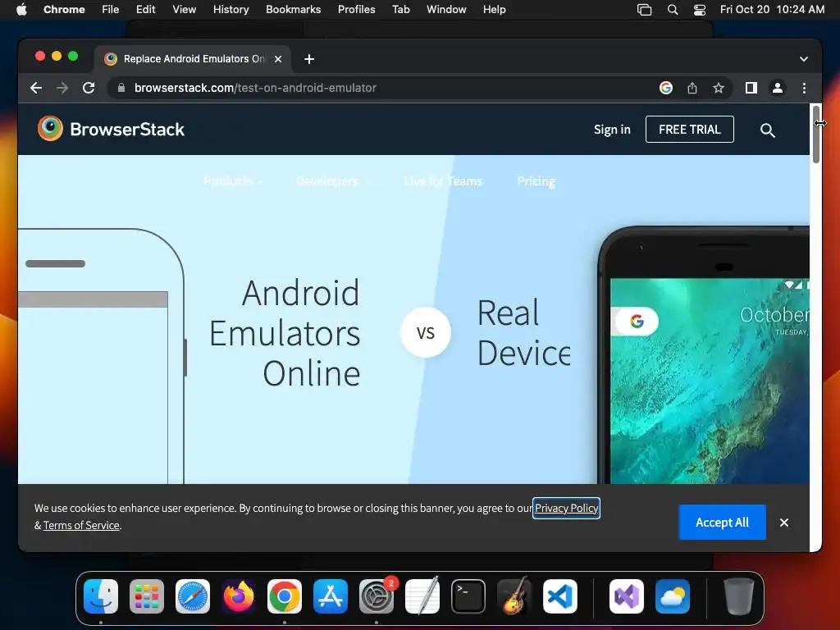
Task: Click the date and time in menu bar
Action: point(772,10)
